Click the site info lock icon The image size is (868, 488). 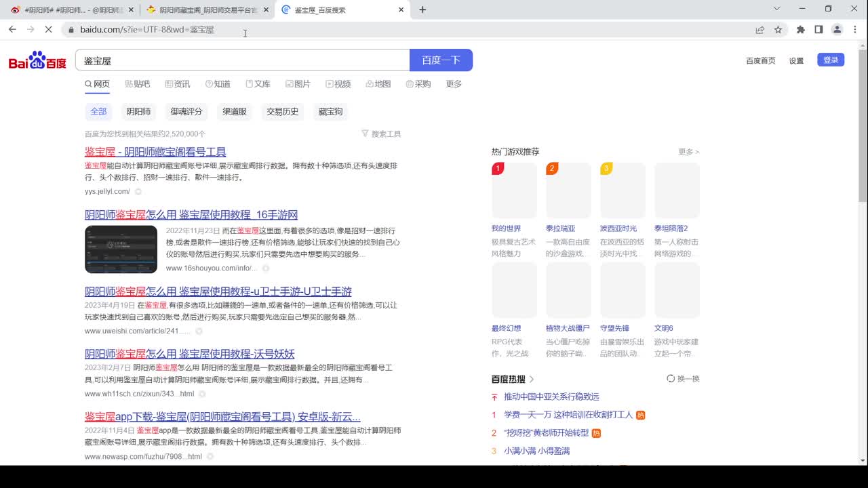[x=71, y=30]
